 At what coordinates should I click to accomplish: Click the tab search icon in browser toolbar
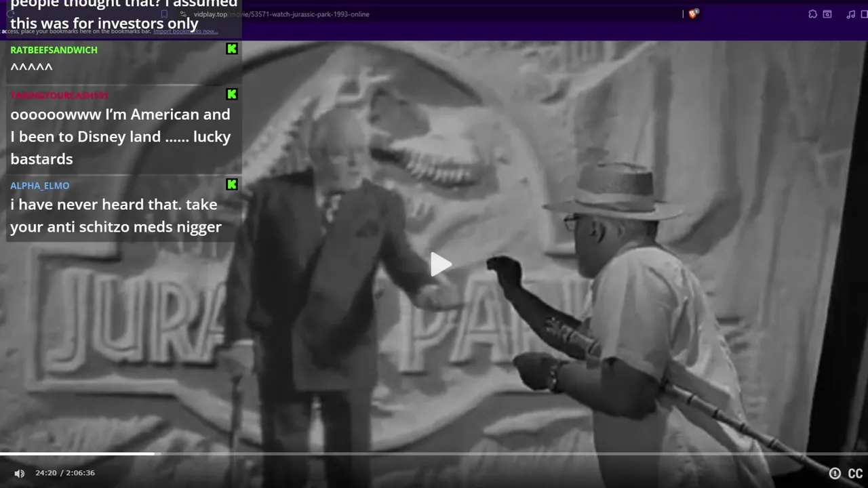click(x=827, y=14)
